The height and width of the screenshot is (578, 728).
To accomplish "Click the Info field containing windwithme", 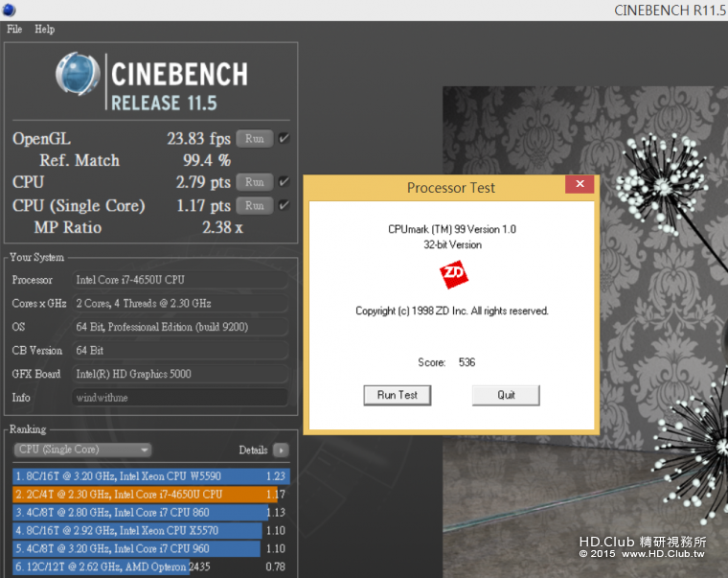I will click(x=180, y=398).
